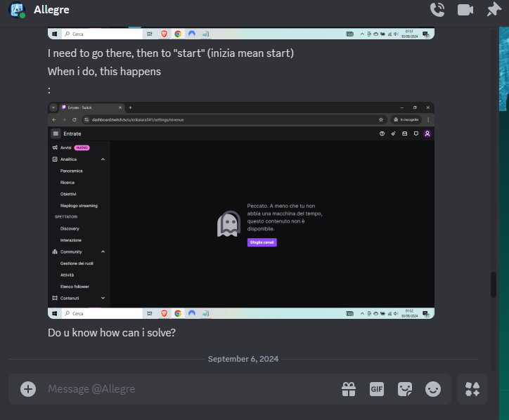The image size is (509, 420).
Task: Click the browser back arrow in the screenshot
Action: (54, 119)
